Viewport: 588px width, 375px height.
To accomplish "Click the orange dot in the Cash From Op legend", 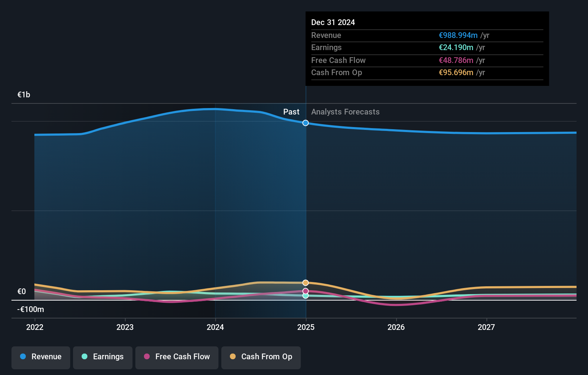I will [232, 357].
